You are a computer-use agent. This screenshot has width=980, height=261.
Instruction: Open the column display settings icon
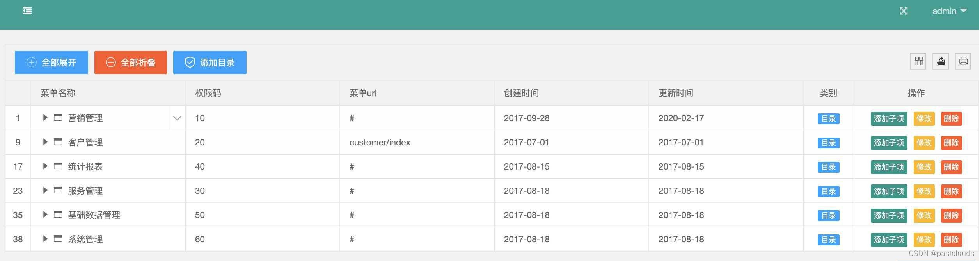pyautogui.click(x=918, y=61)
